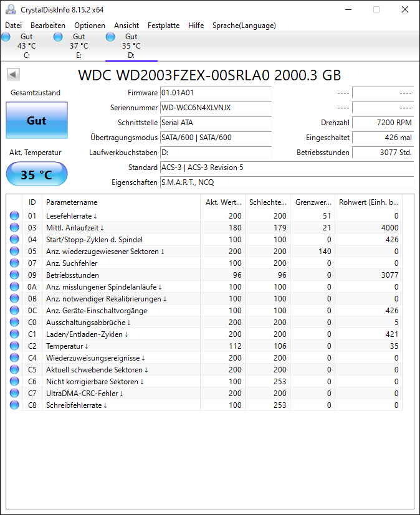Click the Akt. Wert column header

(223, 202)
